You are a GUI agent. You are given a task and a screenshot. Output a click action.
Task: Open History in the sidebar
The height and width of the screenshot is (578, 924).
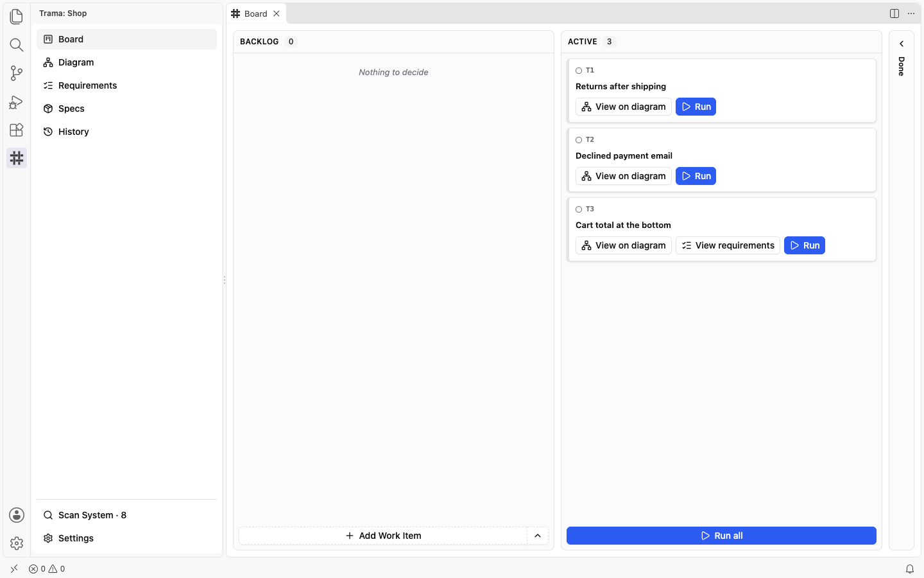click(127, 132)
